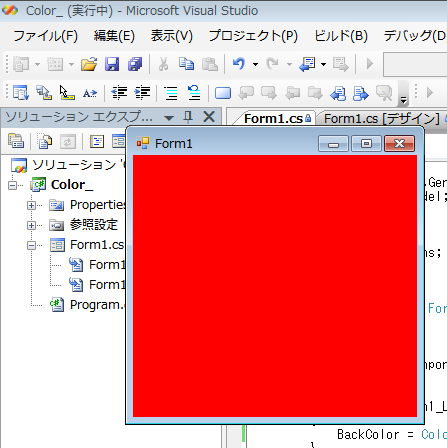Open the text editor toolbar options arrow

click(x=403, y=100)
